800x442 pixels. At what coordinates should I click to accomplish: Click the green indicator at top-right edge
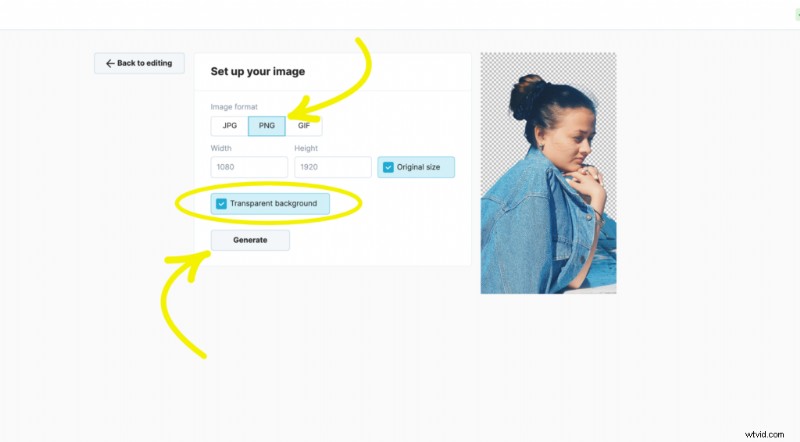[x=798, y=15]
